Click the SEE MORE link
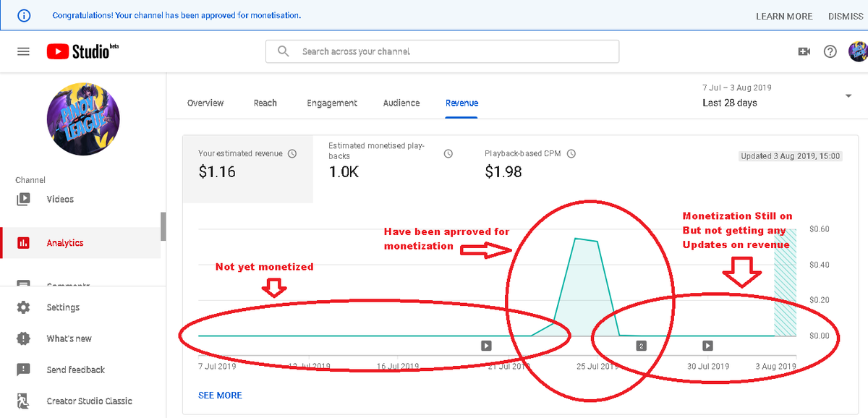 220,395
